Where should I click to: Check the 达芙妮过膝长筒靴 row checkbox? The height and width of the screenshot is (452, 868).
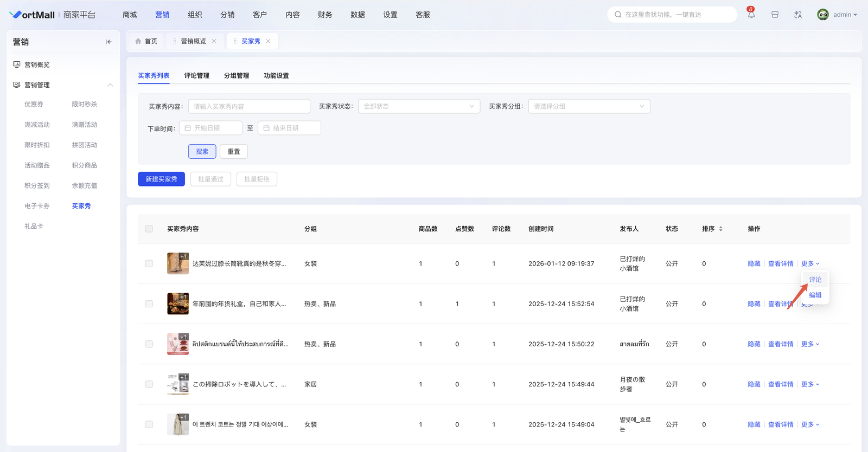149,263
